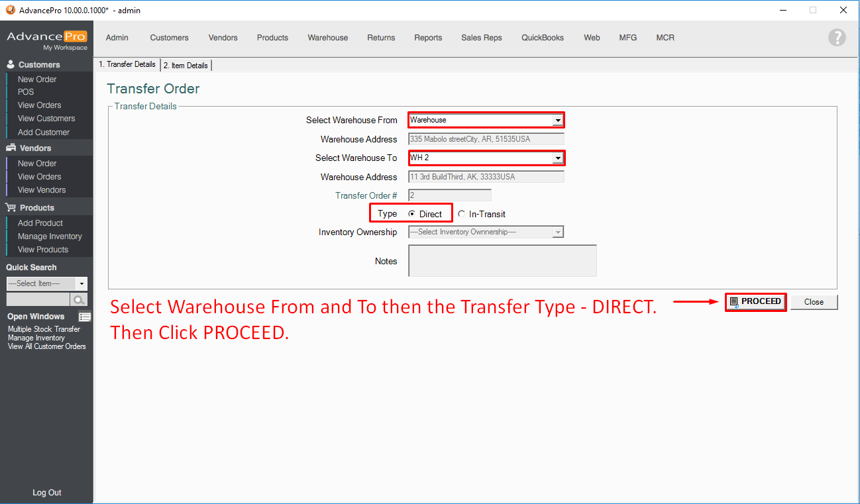Open the Select Warehouse From dropdown
The height and width of the screenshot is (504, 860).
[559, 120]
